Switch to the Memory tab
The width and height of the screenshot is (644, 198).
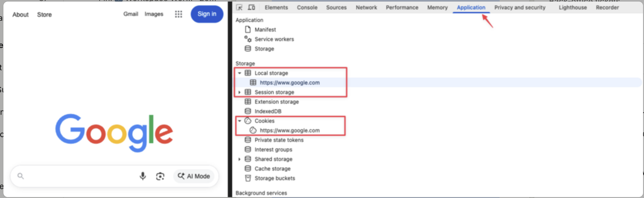437,7
